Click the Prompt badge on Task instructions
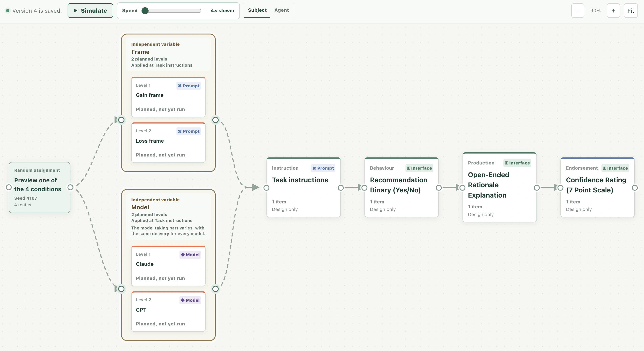The height and width of the screenshot is (351, 644). (323, 168)
